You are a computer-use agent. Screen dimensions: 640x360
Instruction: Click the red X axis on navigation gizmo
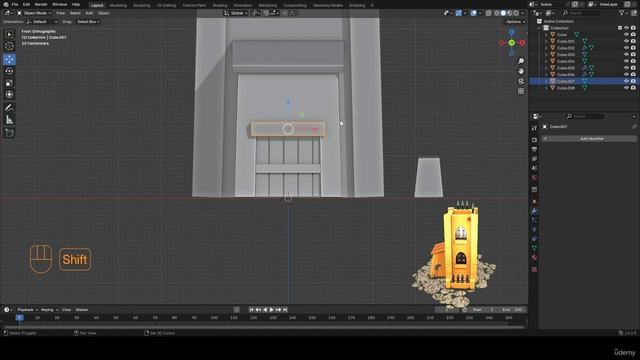[x=522, y=43]
